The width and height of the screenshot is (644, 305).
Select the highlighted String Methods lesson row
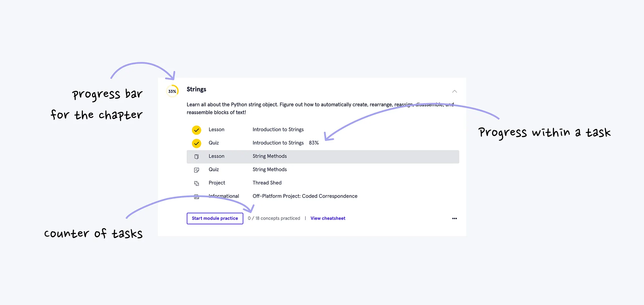point(323,157)
